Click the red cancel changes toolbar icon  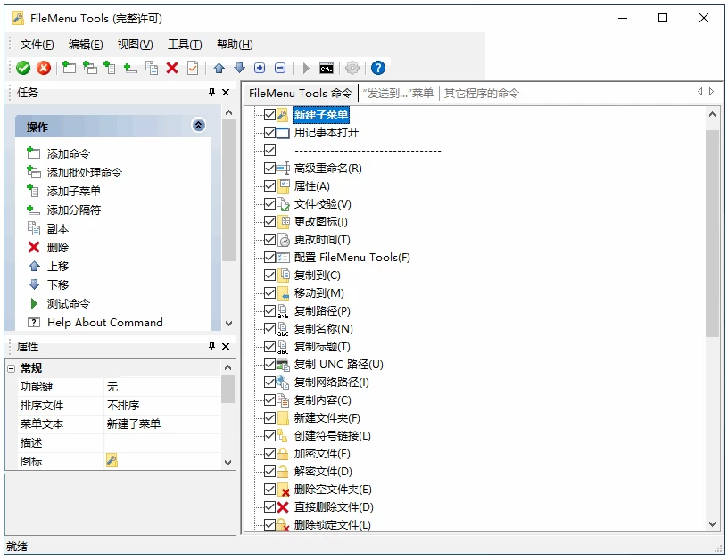click(43, 68)
